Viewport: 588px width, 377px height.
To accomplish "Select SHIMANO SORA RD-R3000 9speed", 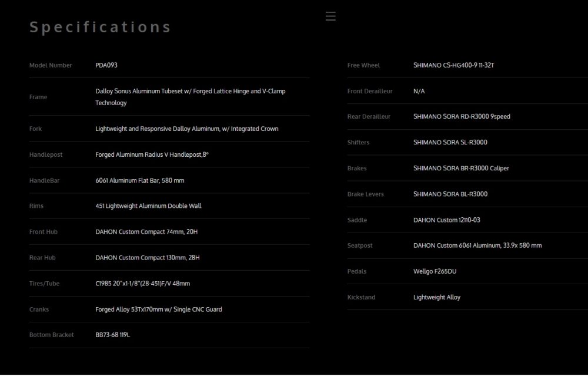I will (462, 116).
